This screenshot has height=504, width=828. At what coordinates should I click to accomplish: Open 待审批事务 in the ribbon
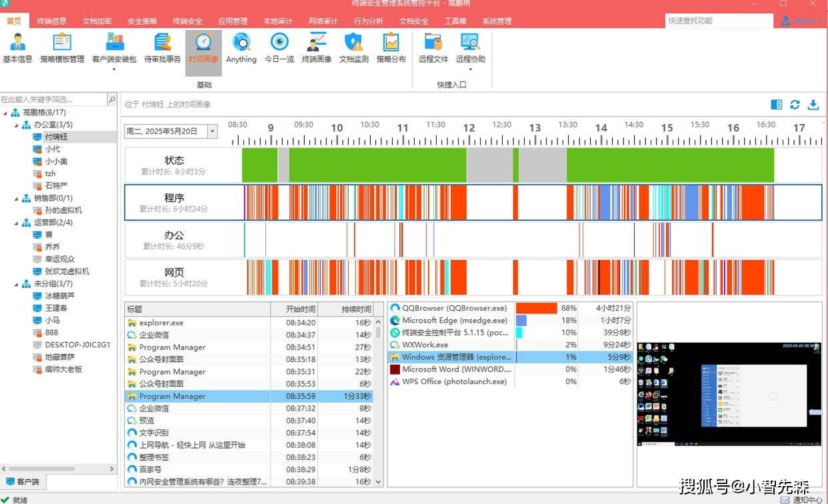(163, 48)
